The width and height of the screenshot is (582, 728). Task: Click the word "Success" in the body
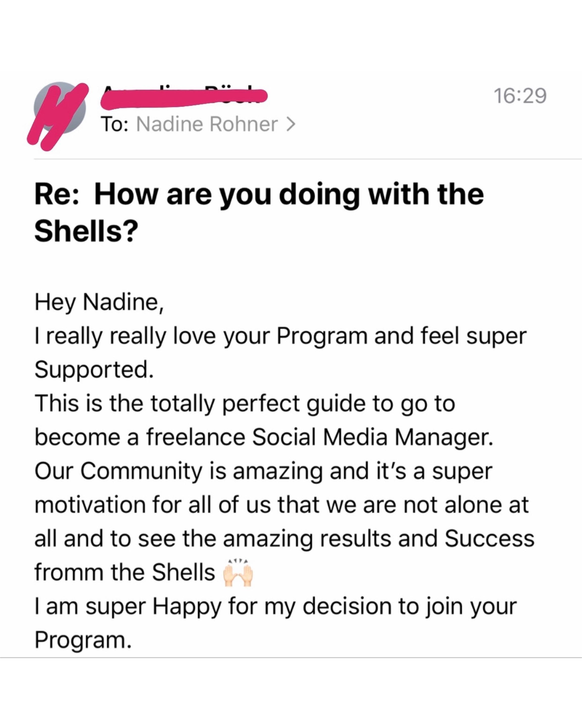point(489,539)
